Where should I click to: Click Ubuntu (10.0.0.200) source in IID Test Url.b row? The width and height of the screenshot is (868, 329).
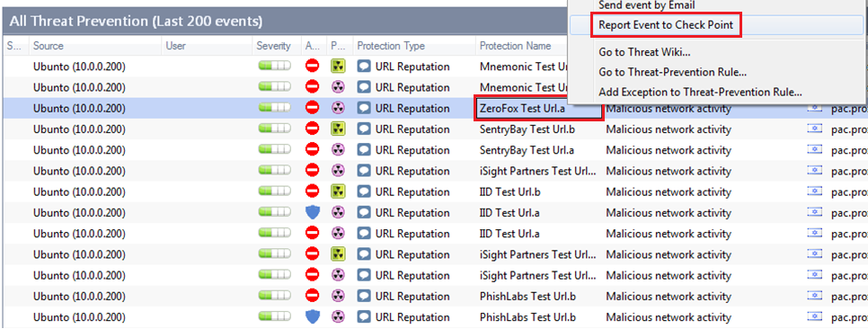79,192
